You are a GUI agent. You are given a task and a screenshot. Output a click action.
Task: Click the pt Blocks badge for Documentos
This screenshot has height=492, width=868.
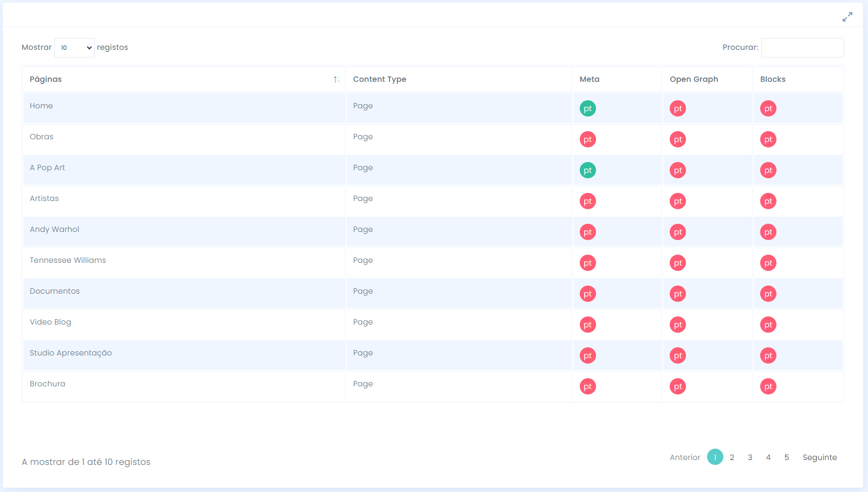[768, 294]
